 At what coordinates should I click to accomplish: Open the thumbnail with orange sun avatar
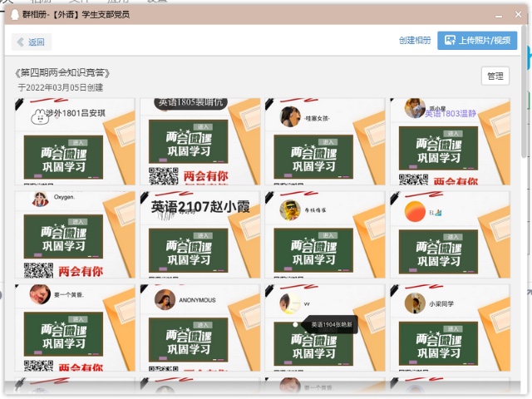[x=451, y=234]
